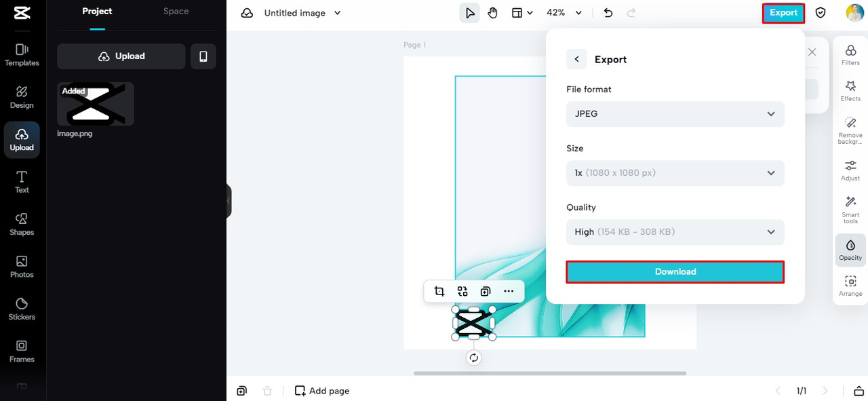
Task: Open the Adjust panel
Action: [x=850, y=171]
